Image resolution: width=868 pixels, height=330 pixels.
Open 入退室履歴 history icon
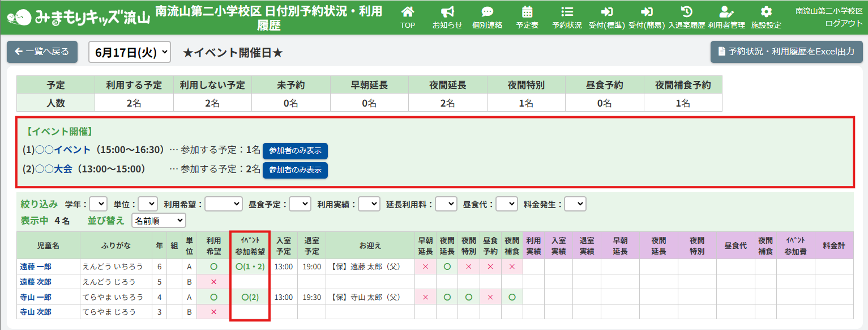coord(686,12)
